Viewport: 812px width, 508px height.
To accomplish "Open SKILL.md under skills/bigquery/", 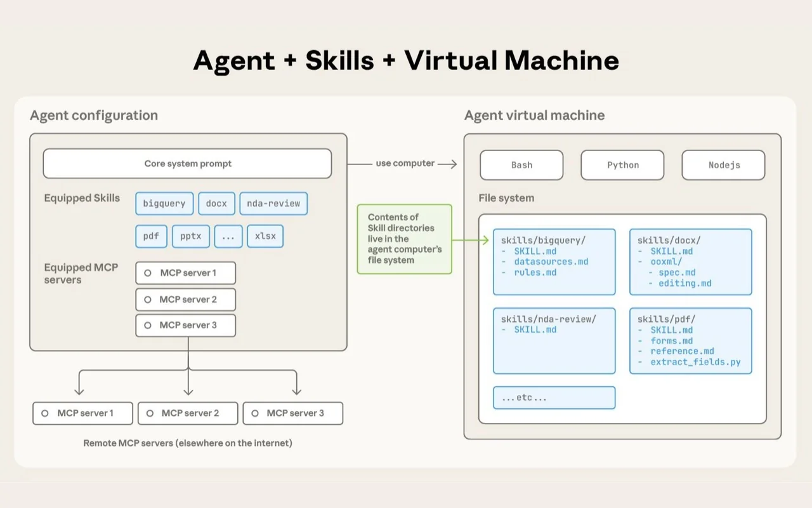I will click(x=535, y=251).
